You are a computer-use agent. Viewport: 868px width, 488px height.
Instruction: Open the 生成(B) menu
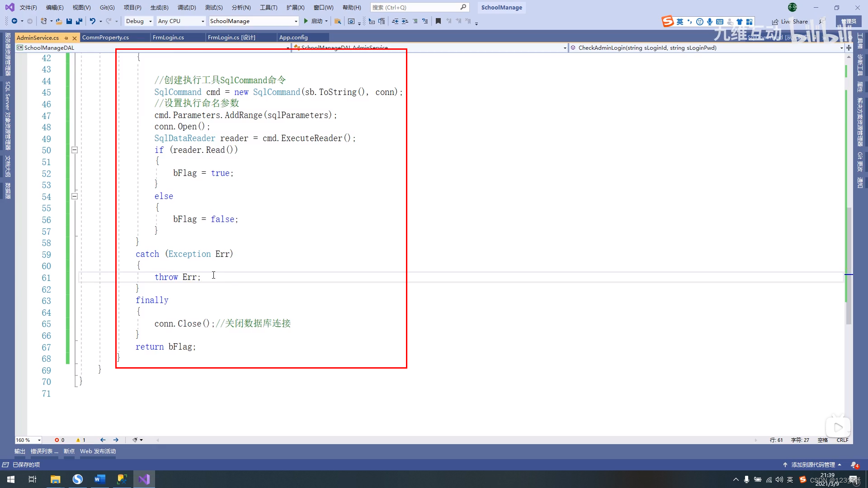tap(159, 8)
